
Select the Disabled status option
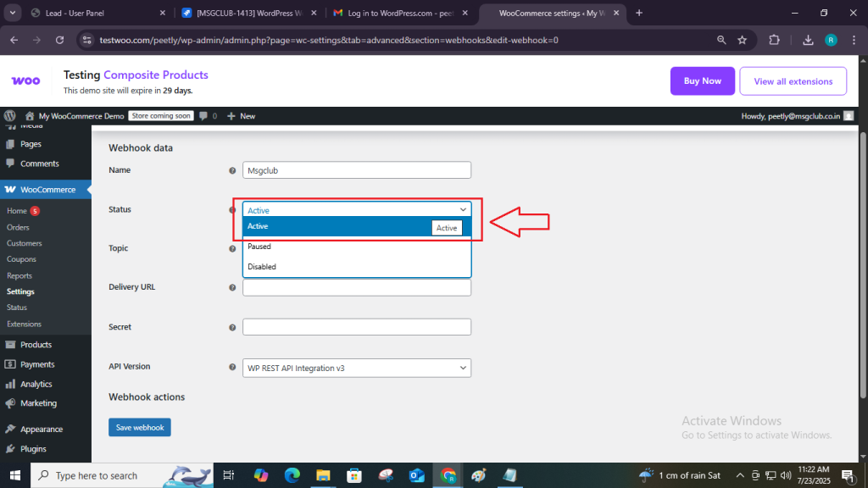pyautogui.click(x=357, y=267)
